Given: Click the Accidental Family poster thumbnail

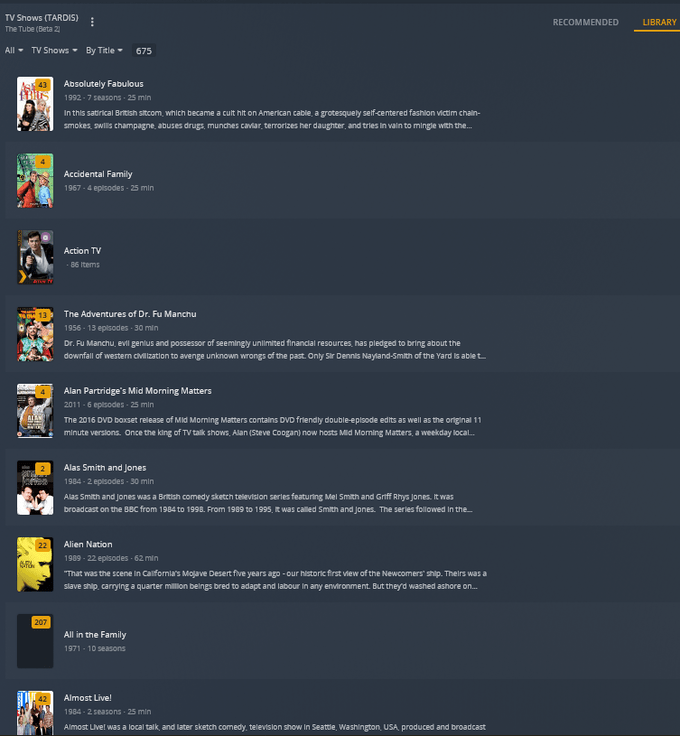Looking at the screenshot, I should point(35,181).
